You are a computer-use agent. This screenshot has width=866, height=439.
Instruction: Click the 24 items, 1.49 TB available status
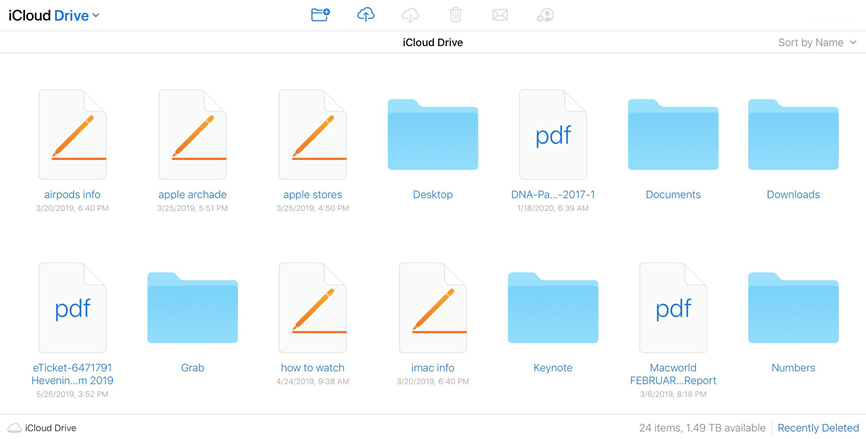coord(702,428)
